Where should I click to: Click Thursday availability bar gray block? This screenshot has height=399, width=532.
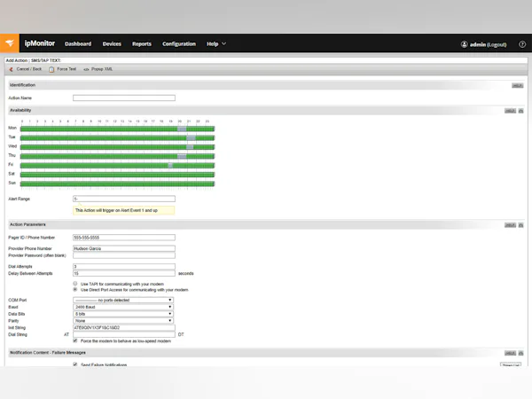[x=182, y=156]
